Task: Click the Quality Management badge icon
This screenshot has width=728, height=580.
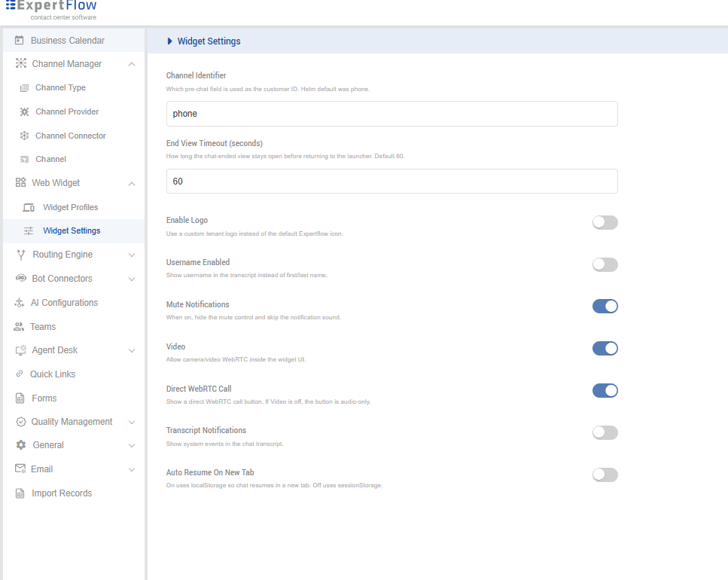Action: click(x=21, y=422)
